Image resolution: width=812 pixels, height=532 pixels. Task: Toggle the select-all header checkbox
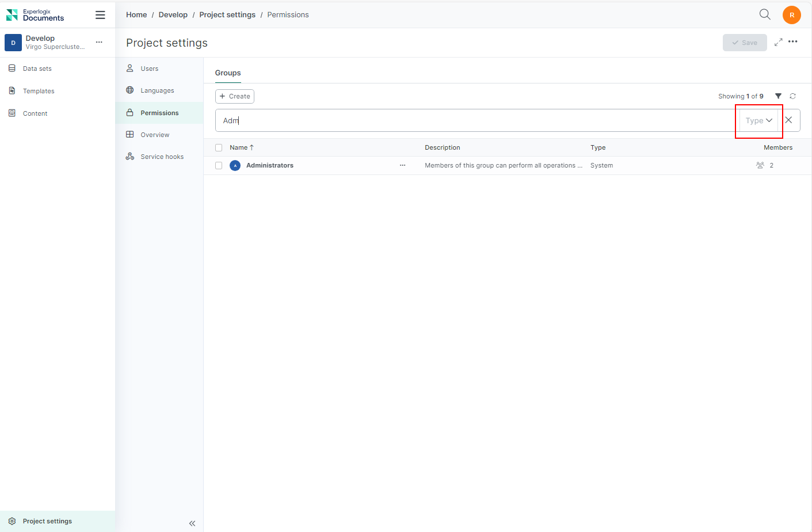coord(219,147)
